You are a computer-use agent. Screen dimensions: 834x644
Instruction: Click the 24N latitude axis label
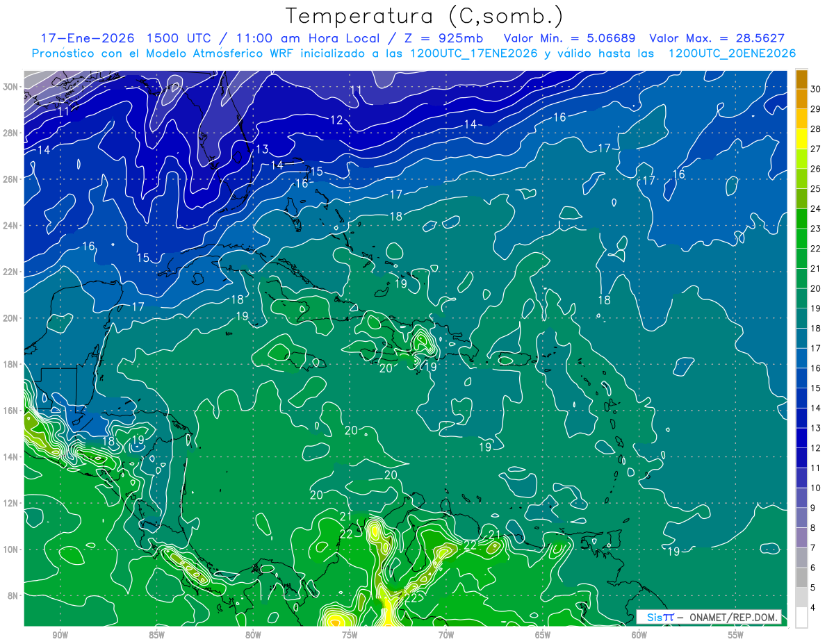pyautogui.click(x=10, y=226)
